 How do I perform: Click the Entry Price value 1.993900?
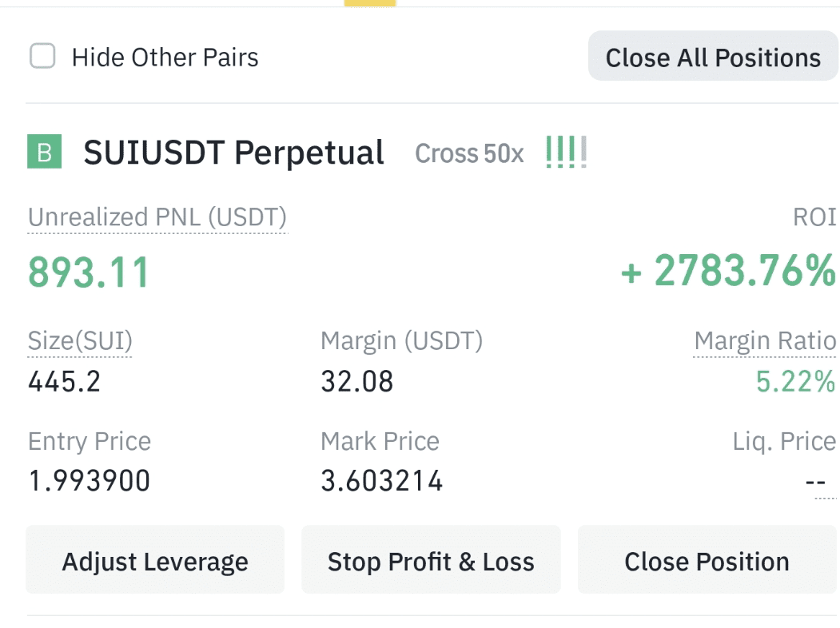click(89, 480)
